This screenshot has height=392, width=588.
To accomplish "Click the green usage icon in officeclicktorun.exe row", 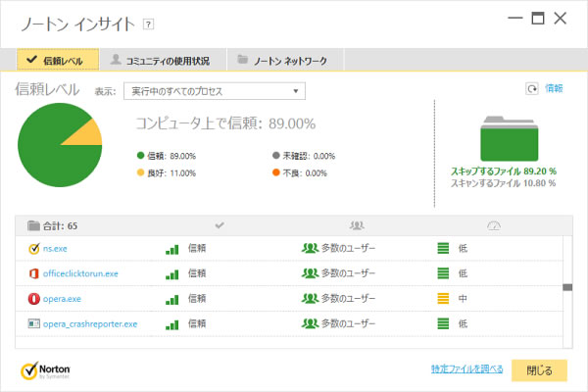I will pos(443,273).
